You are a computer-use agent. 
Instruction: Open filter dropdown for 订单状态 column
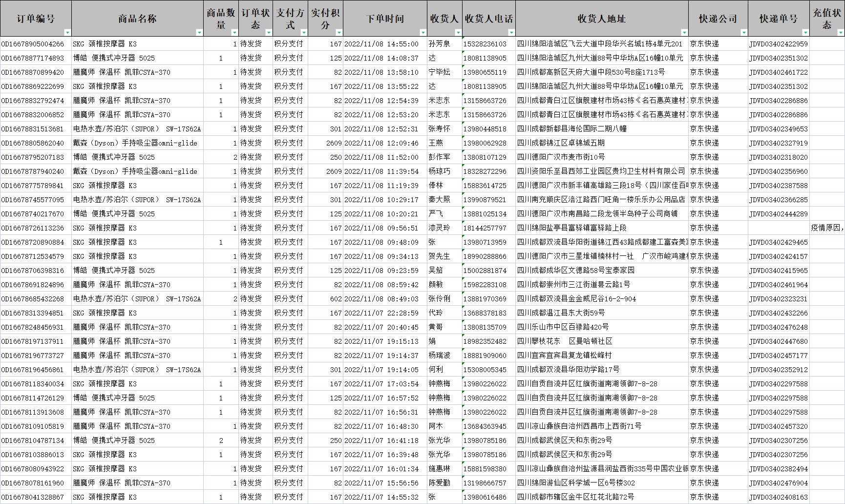[269, 32]
